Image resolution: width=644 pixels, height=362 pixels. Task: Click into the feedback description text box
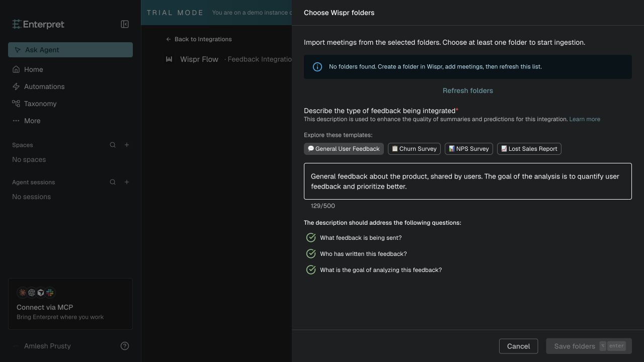pos(468,181)
